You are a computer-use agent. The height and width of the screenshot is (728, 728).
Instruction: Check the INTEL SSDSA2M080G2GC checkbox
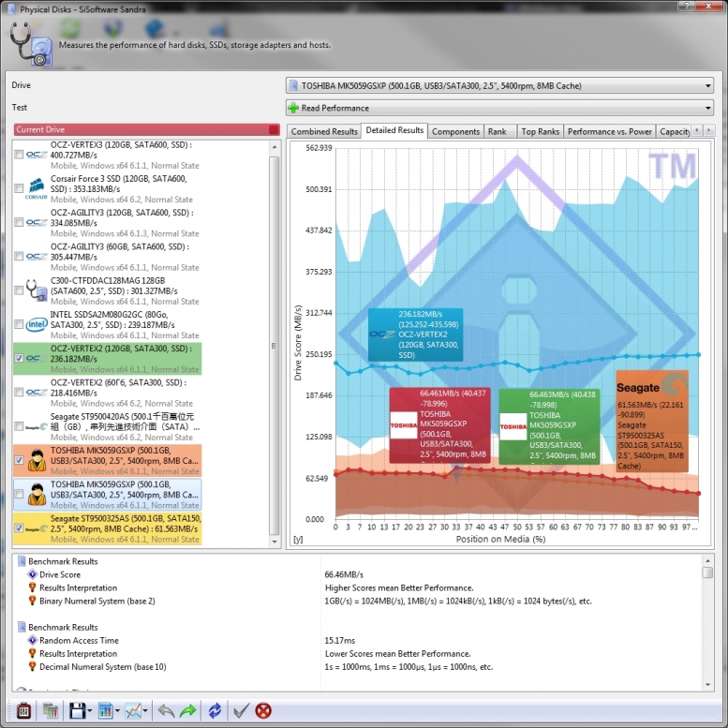coord(19,324)
